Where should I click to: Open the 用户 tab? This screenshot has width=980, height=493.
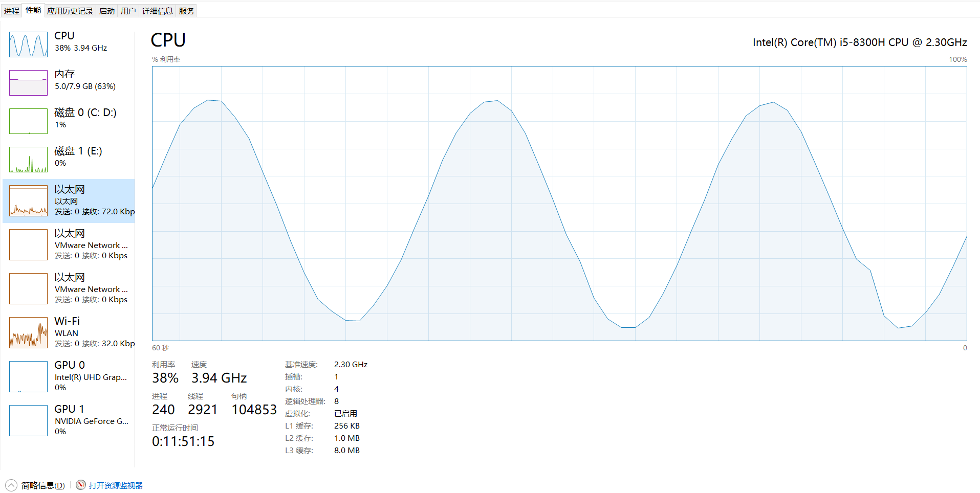[x=128, y=11]
